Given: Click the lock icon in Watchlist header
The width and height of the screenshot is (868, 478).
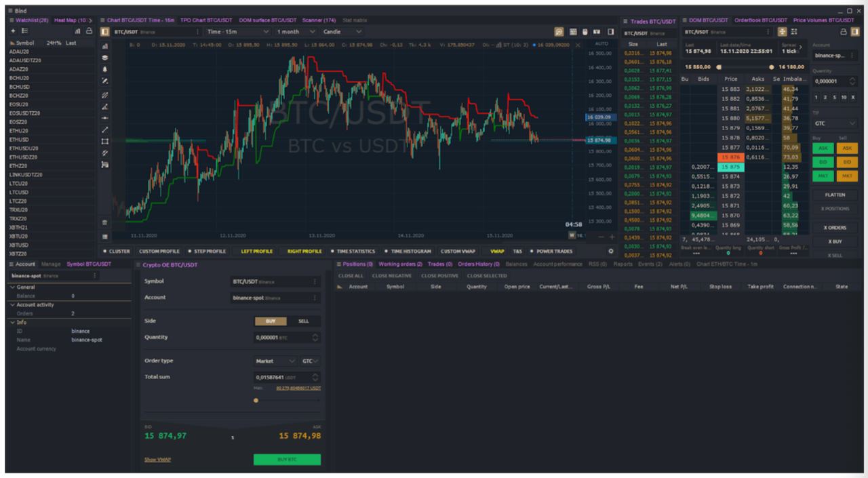Looking at the screenshot, I should click(89, 31).
